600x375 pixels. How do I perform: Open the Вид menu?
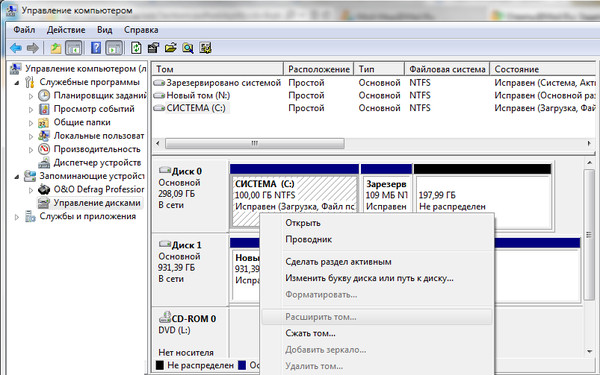pyautogui.click(x=104, y=30)
